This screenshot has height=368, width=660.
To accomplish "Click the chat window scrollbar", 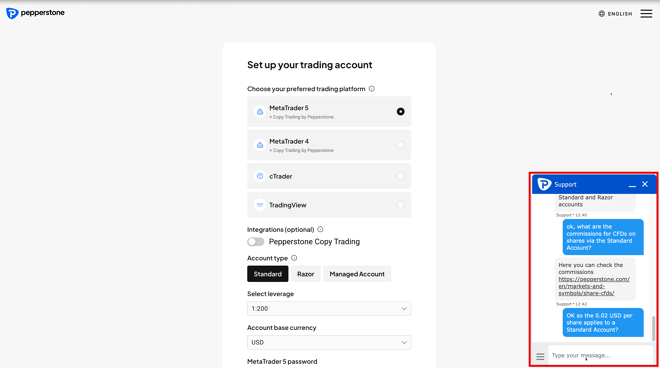I will coord(653,328).
